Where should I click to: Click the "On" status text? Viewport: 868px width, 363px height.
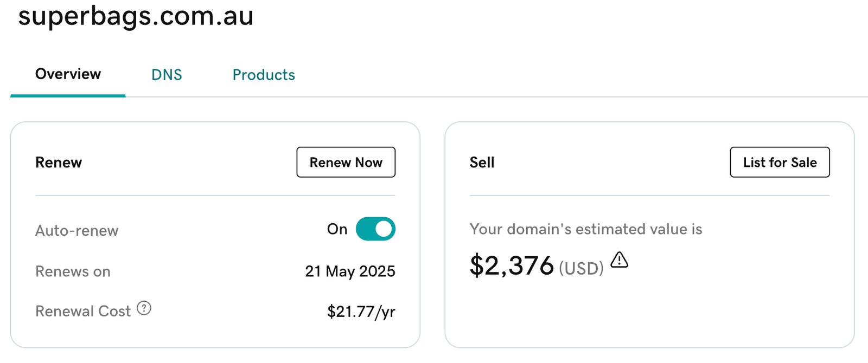[x=337, y=229]
